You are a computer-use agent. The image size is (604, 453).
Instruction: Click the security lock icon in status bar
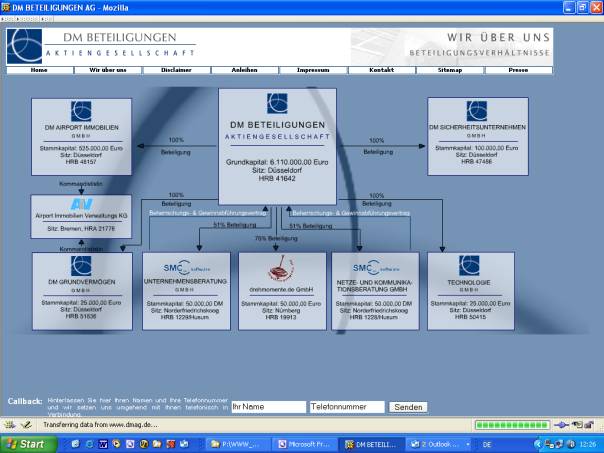(x=589, y=425)
